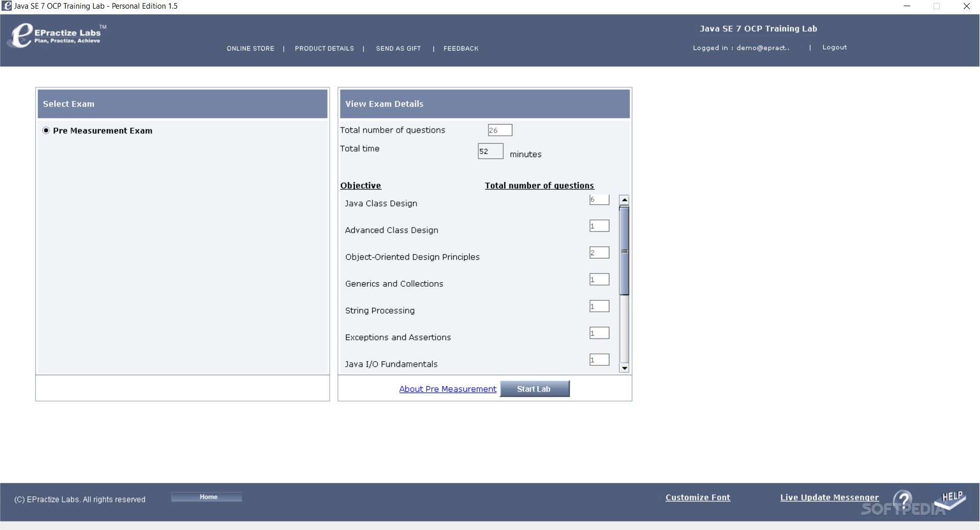Open the Customize Font link
The width and height of the screenshot is (980, 530).
[x=698, y=497]
